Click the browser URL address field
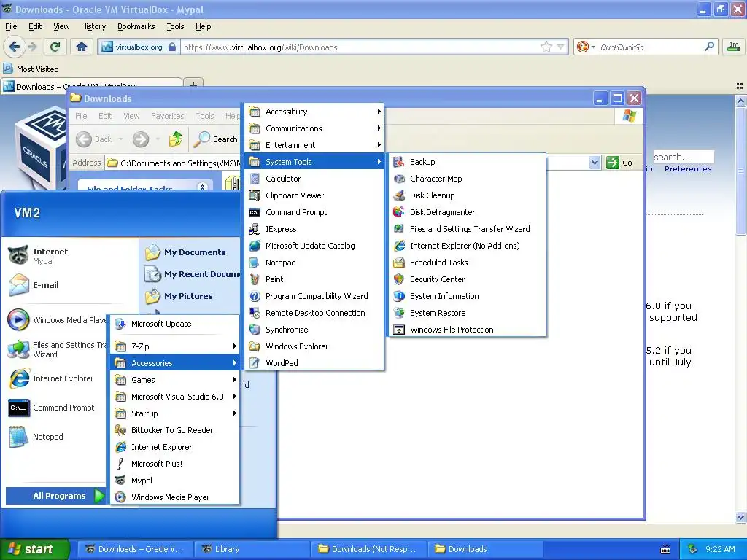This screenshot has width=747, height=560. (x=360, y=47)
